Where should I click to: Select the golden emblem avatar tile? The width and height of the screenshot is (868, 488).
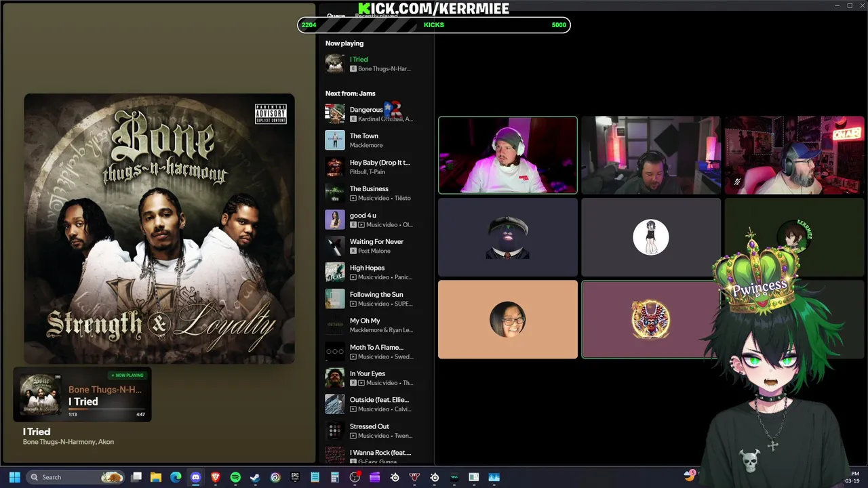click(x=651, y=319)
